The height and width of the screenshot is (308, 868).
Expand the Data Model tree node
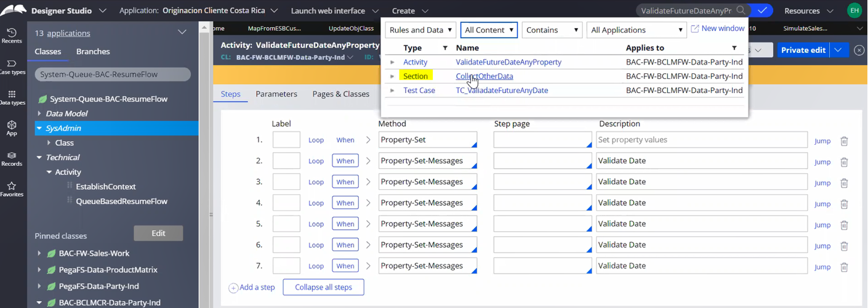coord(39,113)
